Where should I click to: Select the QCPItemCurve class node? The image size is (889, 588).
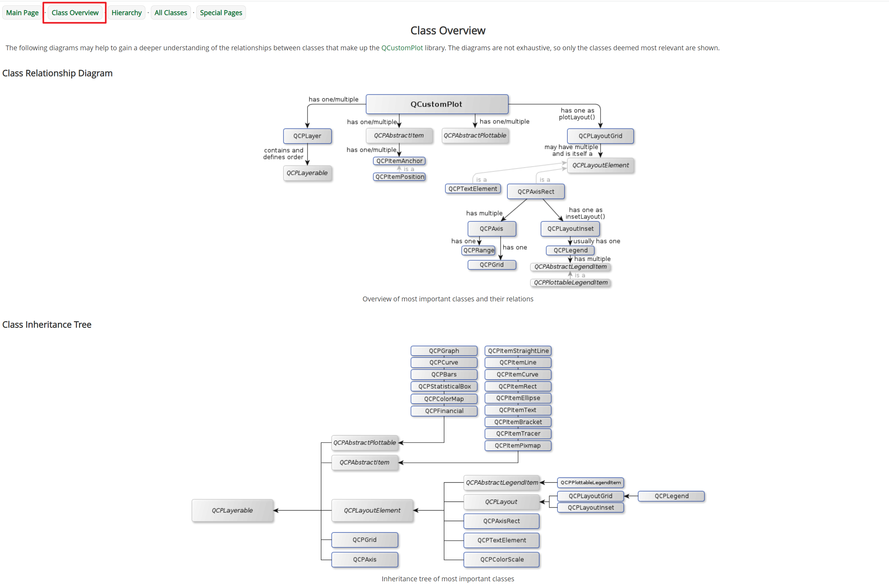518,374
